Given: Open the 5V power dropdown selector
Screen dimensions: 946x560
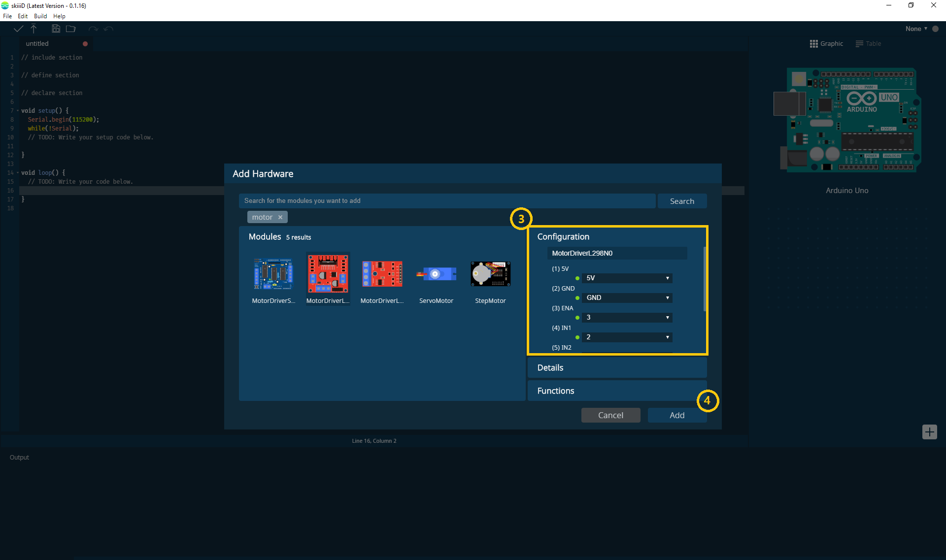Looking at the screenshot, I should (x=627, y=278).
